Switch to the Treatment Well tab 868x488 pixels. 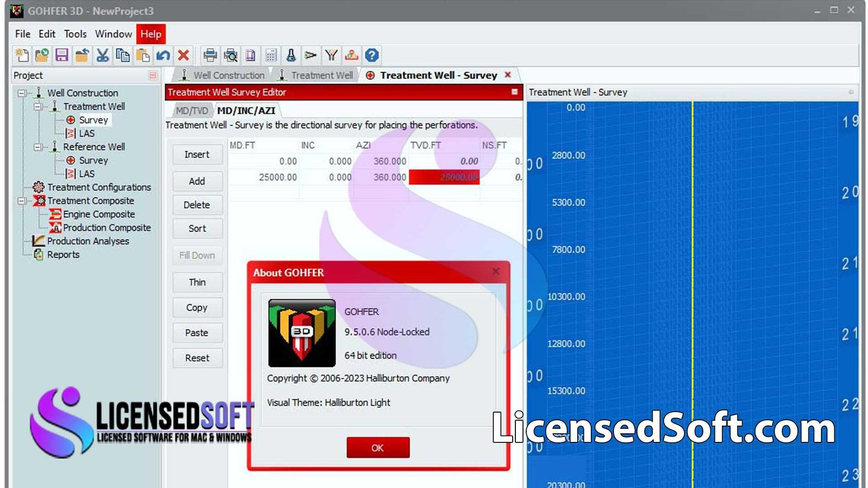pyautogui.click(x=316, y=75)
